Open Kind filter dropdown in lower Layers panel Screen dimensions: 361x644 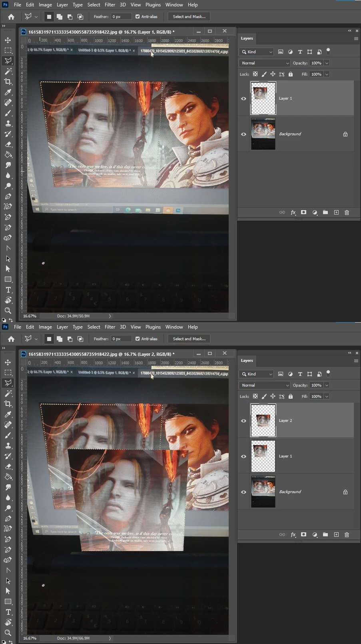tap(257, 374)
